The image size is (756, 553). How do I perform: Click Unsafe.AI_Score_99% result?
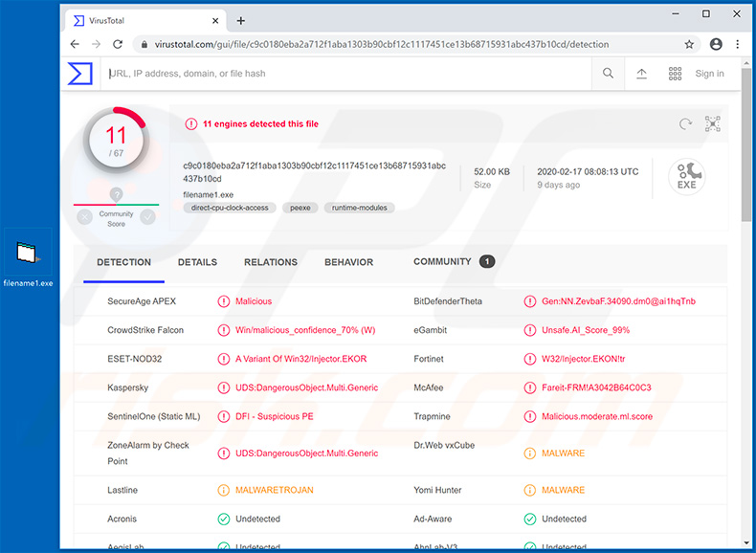(586, 330)
